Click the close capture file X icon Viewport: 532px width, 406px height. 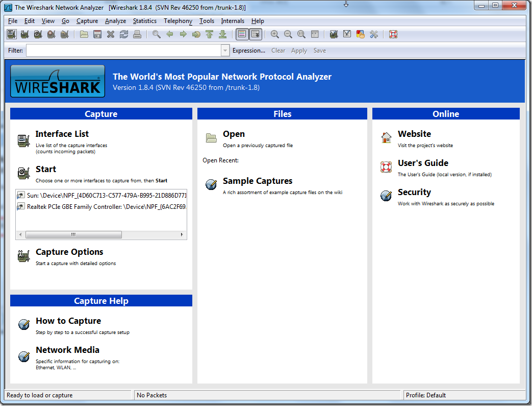point(111,34)
